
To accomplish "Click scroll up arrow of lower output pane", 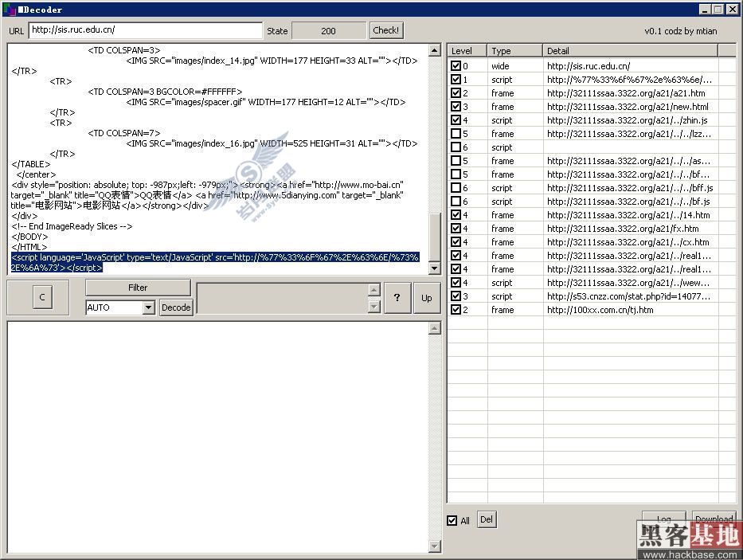I will coord(435,328).
